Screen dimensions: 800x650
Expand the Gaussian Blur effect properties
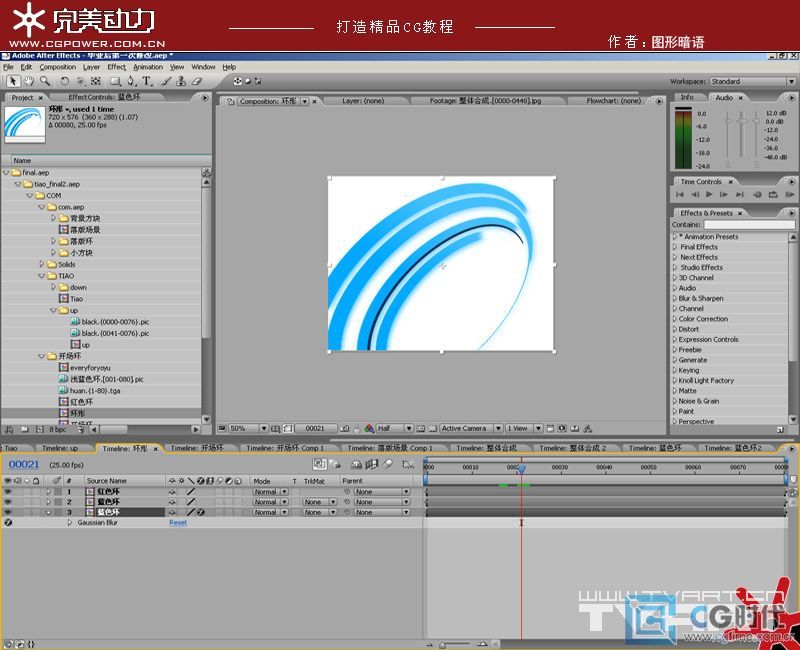(x=69, y=522)
